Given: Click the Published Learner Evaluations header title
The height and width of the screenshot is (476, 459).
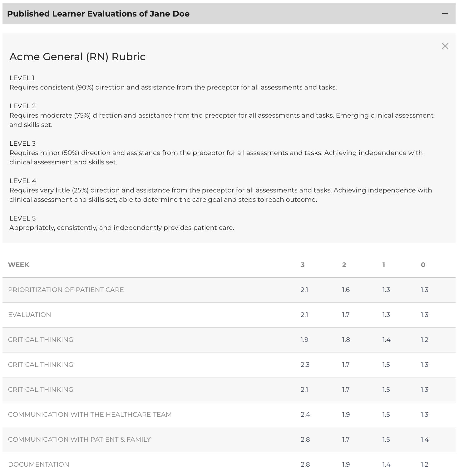Looking at the screenshot, I should 98,14.
